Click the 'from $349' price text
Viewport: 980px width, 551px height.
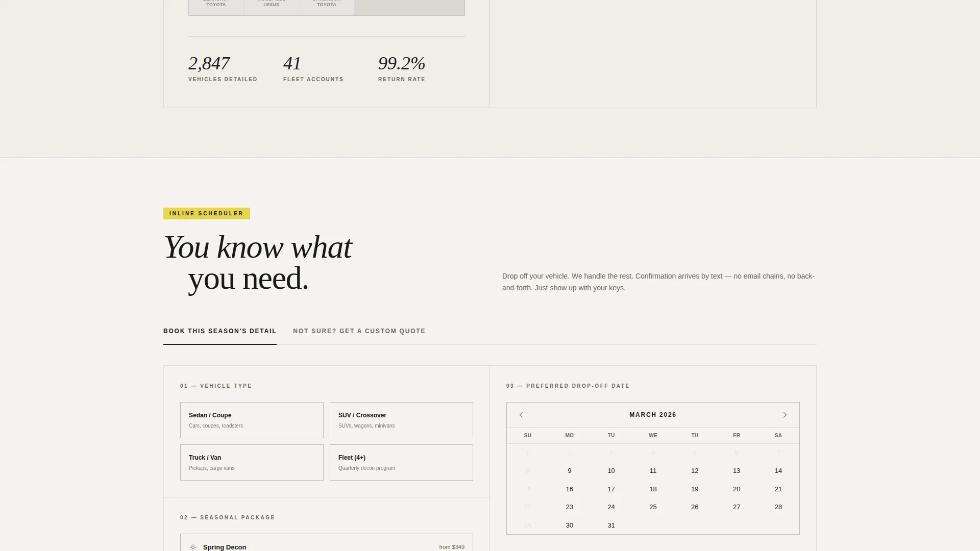click(452, 547)
